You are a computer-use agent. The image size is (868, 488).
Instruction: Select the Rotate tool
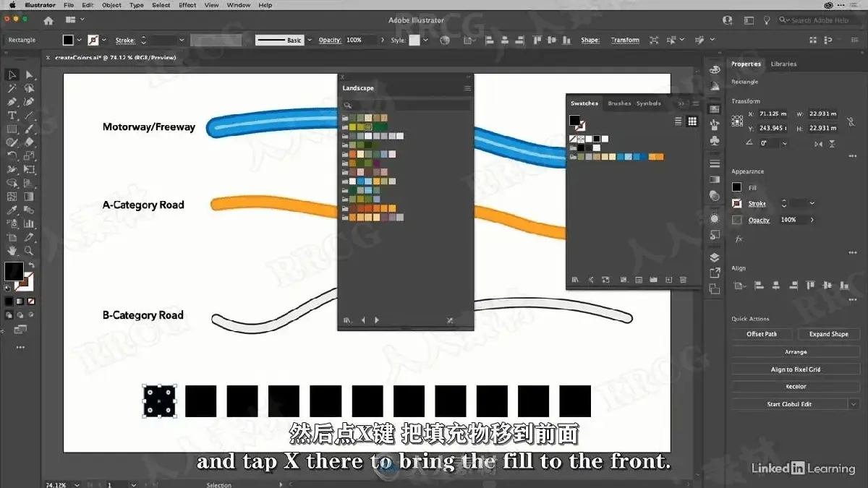(x=12, y=156)
